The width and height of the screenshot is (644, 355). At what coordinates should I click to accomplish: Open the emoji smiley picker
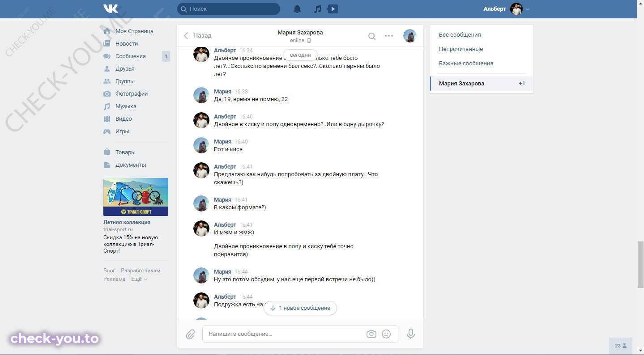[x=386, y=334]
